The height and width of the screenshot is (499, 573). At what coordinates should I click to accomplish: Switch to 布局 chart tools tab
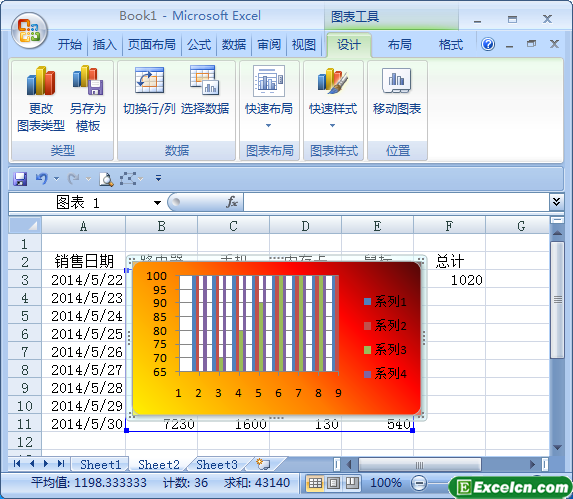pyautogui.click(x=400, y=45)
